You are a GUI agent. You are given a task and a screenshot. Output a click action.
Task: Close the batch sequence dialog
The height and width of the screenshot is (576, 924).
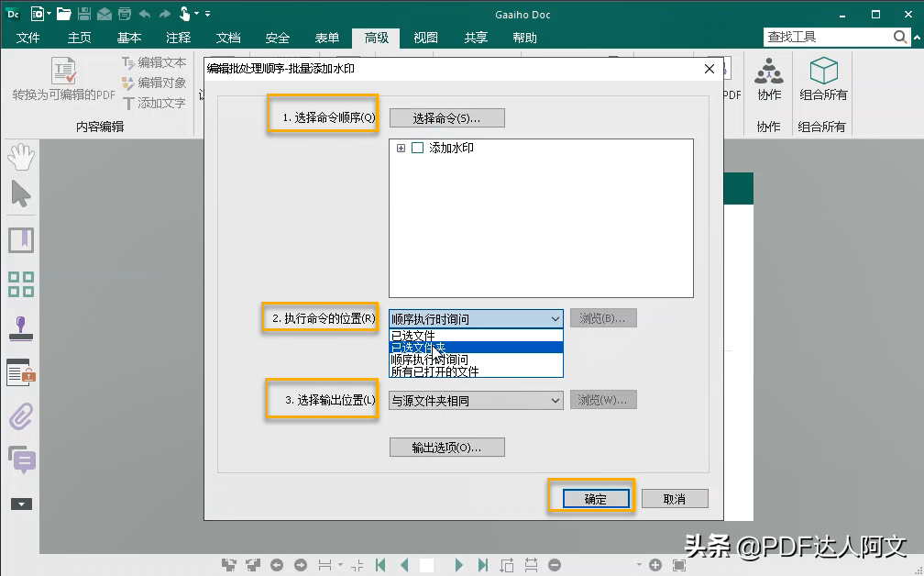(709, 69)
